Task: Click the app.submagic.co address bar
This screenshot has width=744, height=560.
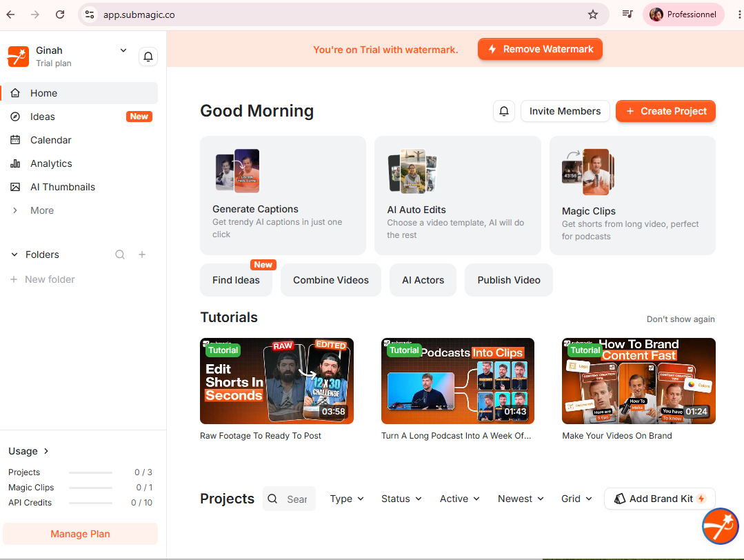Action: pos(343,14)
